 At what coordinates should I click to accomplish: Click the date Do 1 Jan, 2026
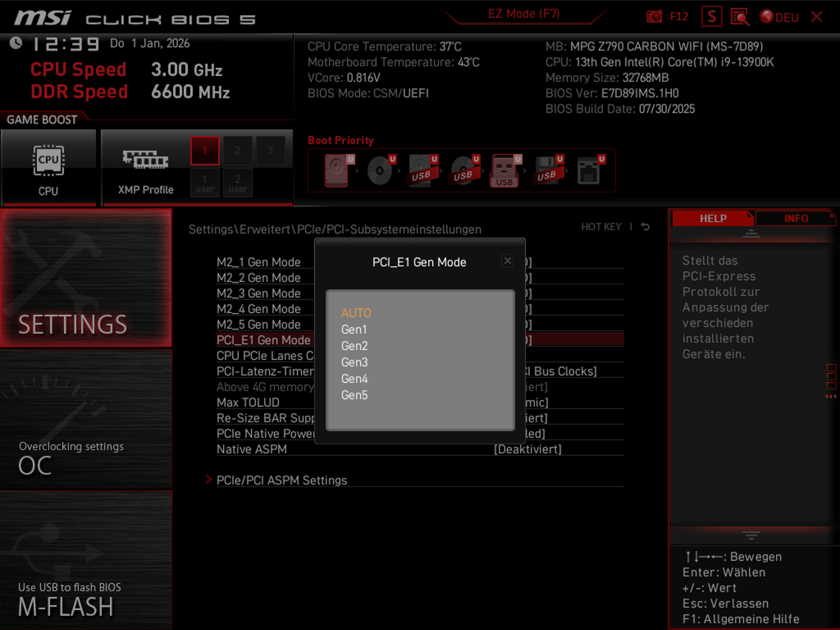150,43
